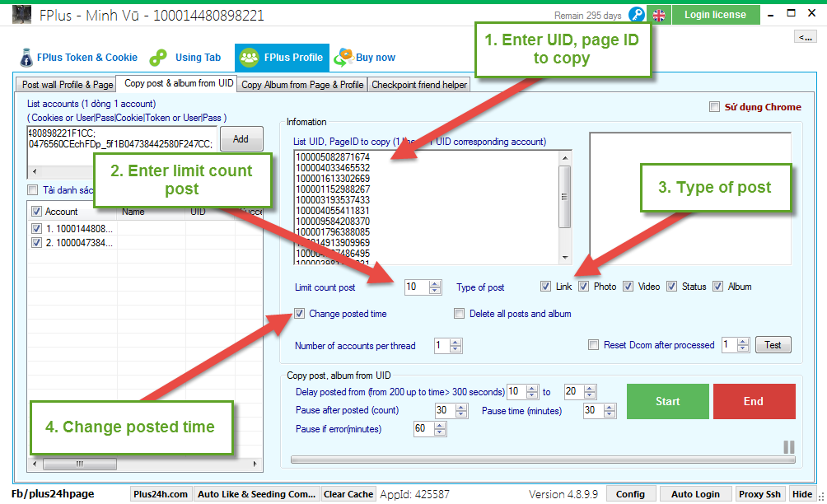Enable Reset Dcom after processed
827x504 pixels.
pyautogui.click(x=594, y=345)
